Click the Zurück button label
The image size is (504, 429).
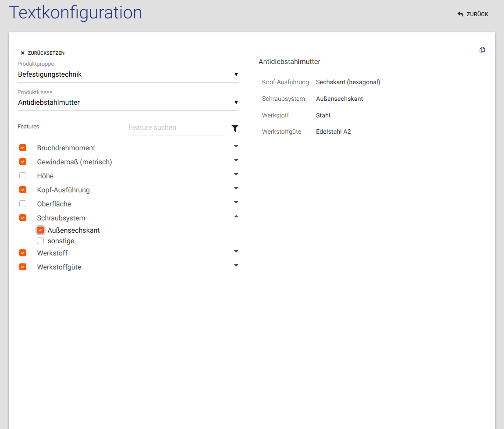pyautogui.click(x=477, y=14)
